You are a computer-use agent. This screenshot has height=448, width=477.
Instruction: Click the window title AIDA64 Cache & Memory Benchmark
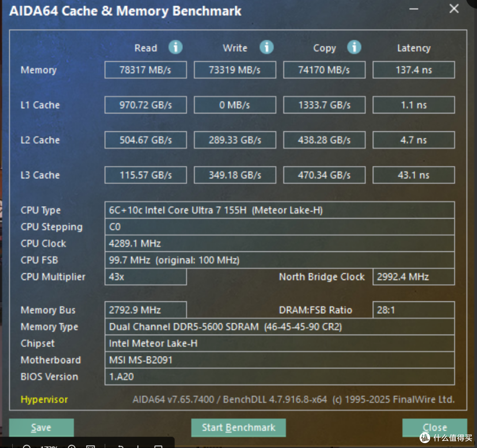pos(125,11)
